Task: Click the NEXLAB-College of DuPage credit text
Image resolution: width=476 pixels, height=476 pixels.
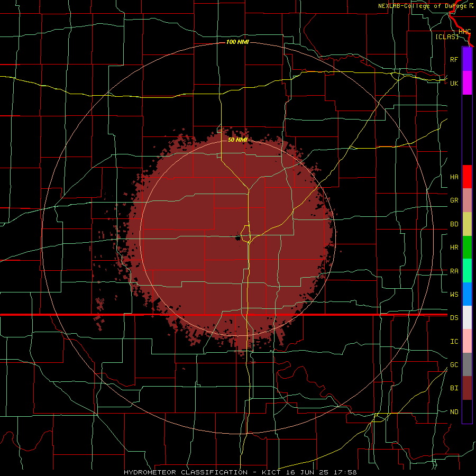Action: tap(423, 6)
